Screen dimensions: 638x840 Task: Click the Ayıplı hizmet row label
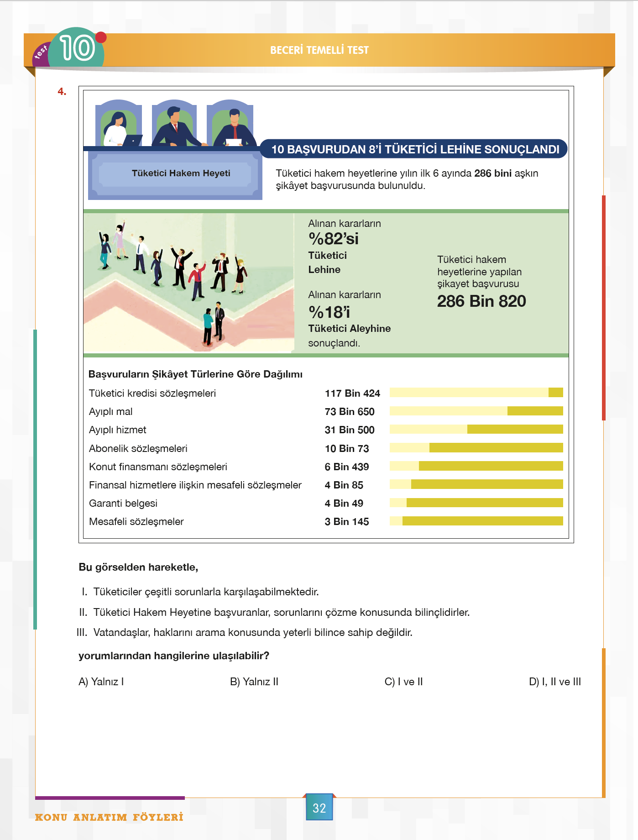click(118, 430)
